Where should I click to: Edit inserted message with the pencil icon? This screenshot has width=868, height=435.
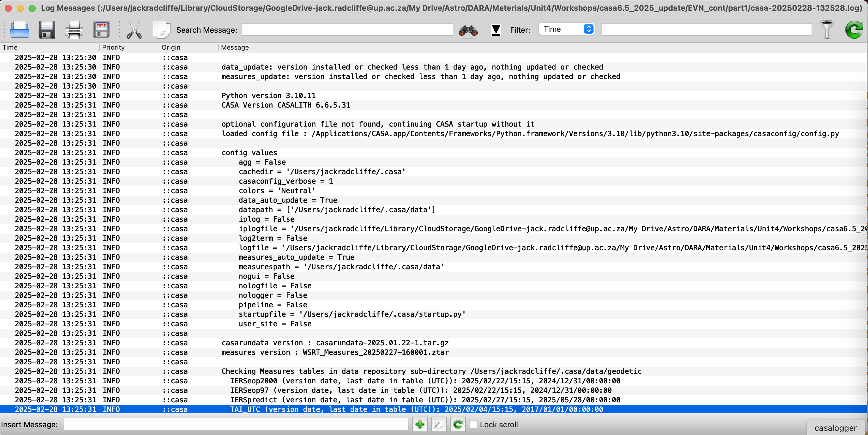pyautogui.click(x=439, y=424)
